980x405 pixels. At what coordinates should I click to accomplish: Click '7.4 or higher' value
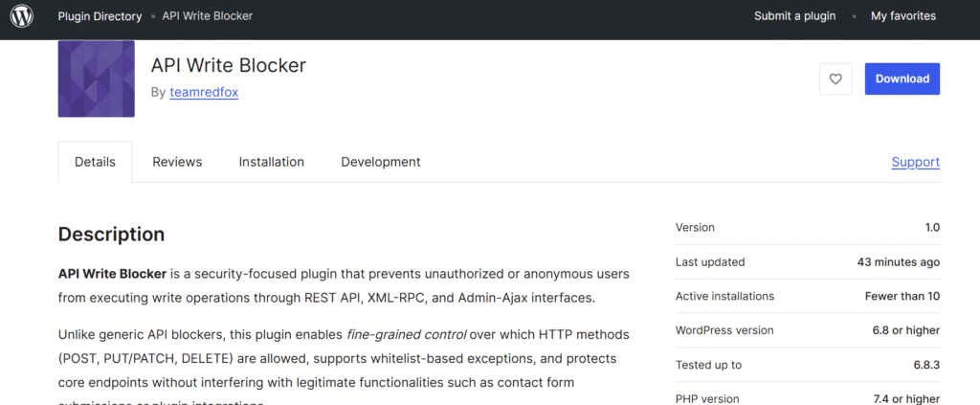coord(906,398)
